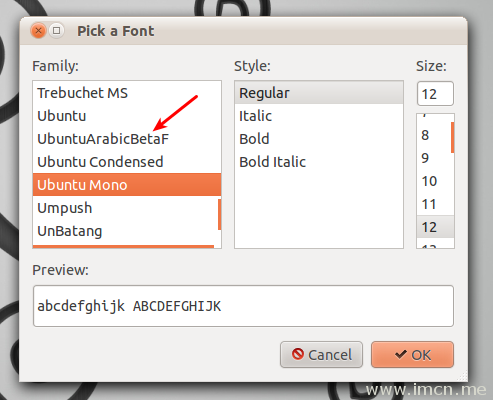Select font size 11
Image resolution: width=493 pixels, height=400 pixels.
(434, 204)
